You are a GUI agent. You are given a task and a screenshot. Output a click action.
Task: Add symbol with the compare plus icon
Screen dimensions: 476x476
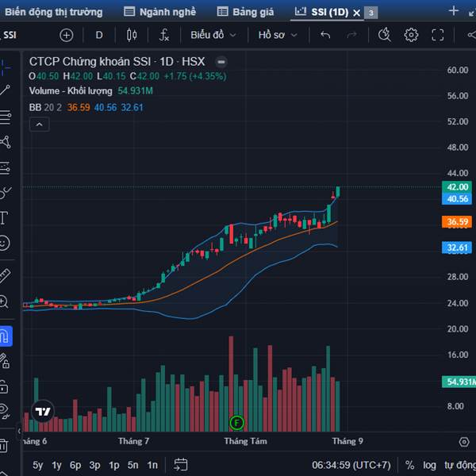pyautogui.click(x=66, y=35)
